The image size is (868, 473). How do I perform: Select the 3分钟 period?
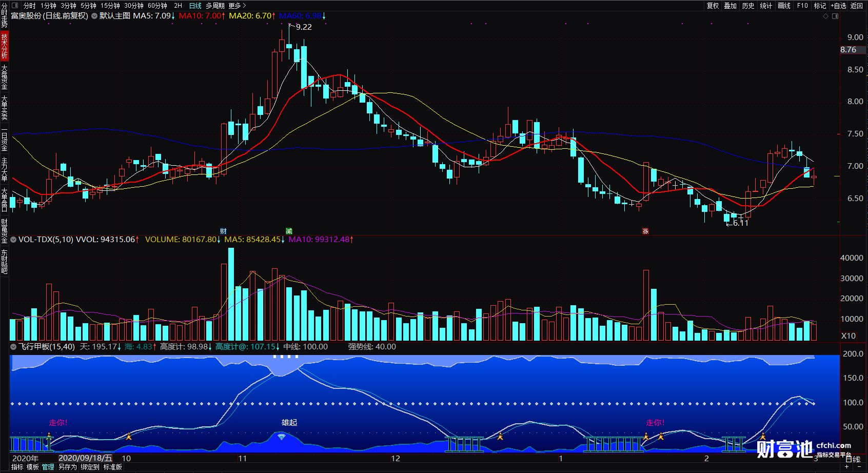pos(68,6)
